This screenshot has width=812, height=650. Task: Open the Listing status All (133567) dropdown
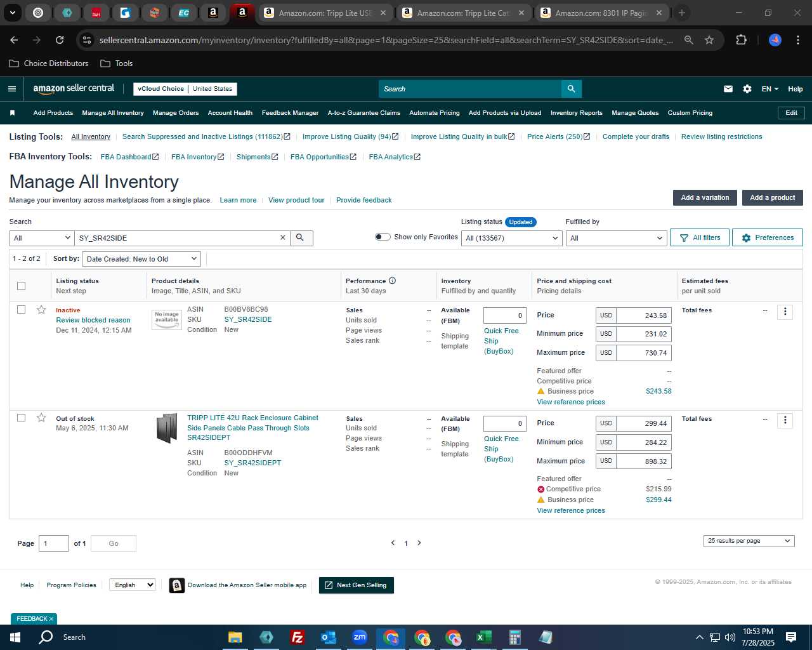point(511,238)
